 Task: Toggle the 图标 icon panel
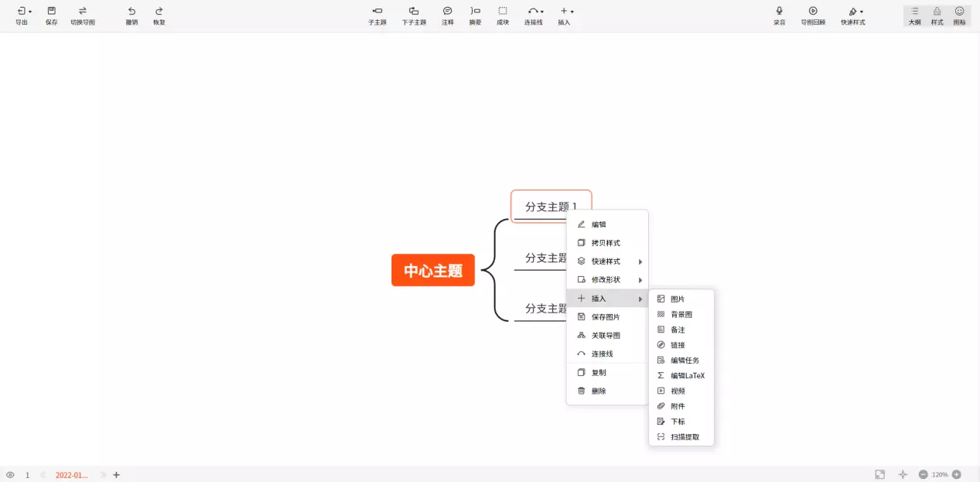coord(959,15)
